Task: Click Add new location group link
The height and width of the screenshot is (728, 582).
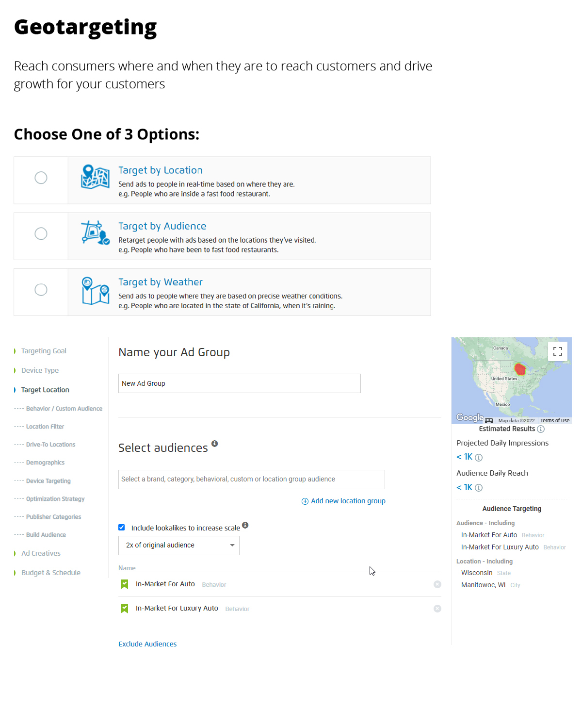Action: pos(343,501)
